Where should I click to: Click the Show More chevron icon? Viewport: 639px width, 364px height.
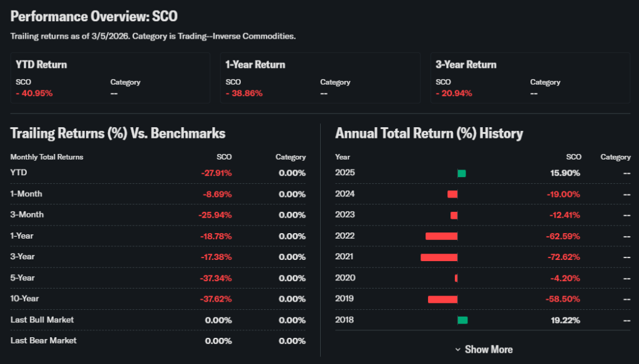click(458, 350)
